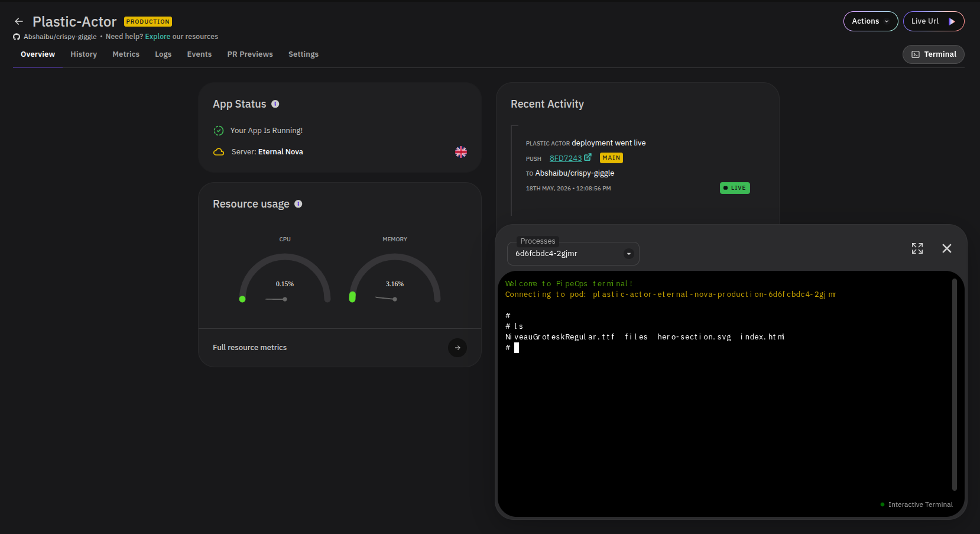Open the Actions dropdown menu

871,21
